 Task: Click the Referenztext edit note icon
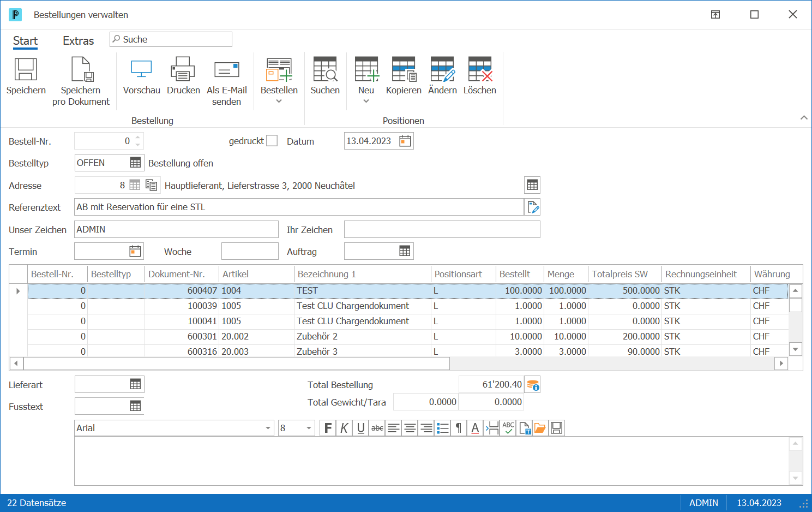533,207
